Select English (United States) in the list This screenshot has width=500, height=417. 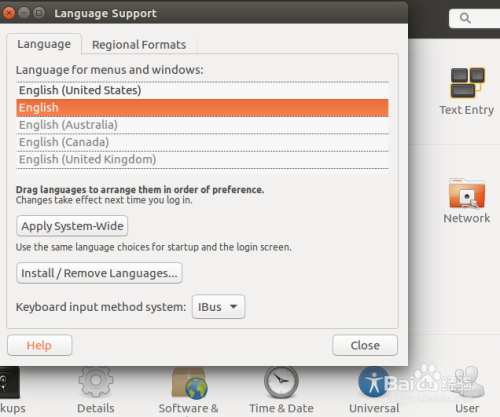[202, 90]
